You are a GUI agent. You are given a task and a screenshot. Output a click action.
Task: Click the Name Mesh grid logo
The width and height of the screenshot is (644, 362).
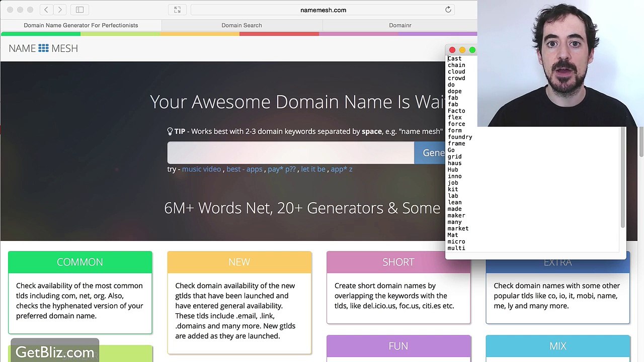point(44,48)
